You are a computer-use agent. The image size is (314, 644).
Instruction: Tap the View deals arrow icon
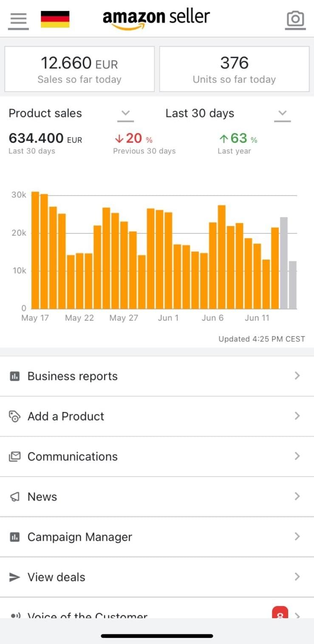pos(14,577)
